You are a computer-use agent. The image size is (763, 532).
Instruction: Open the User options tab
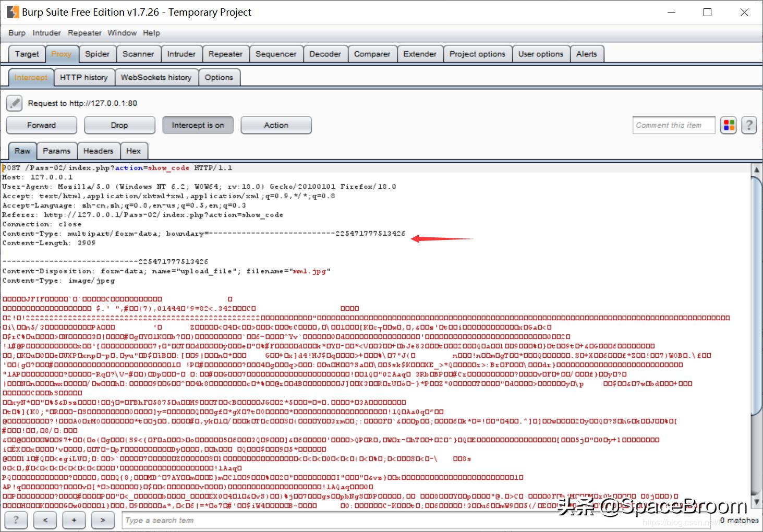(x=541, y=54)
